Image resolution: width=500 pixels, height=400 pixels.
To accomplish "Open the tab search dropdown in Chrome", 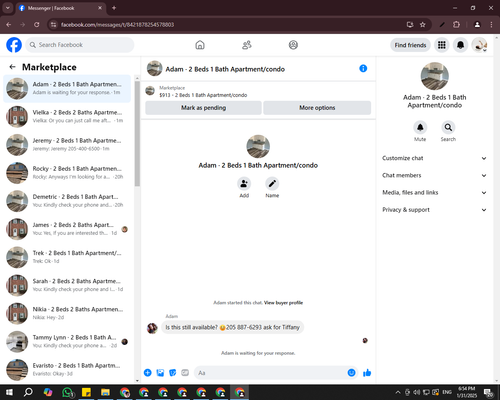I will tap(8, 8).
